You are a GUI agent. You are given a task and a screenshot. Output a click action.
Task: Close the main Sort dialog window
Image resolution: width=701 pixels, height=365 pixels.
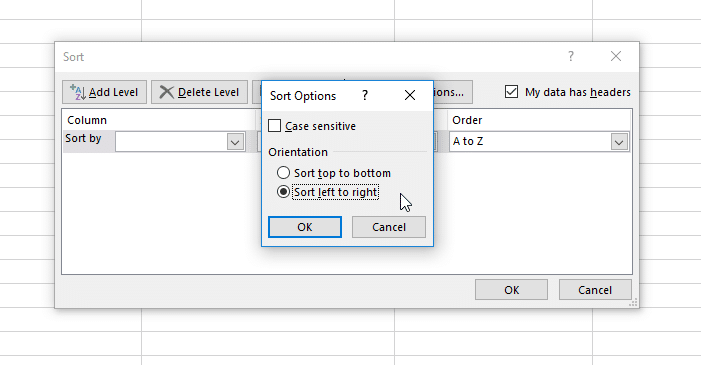point(616,56)
